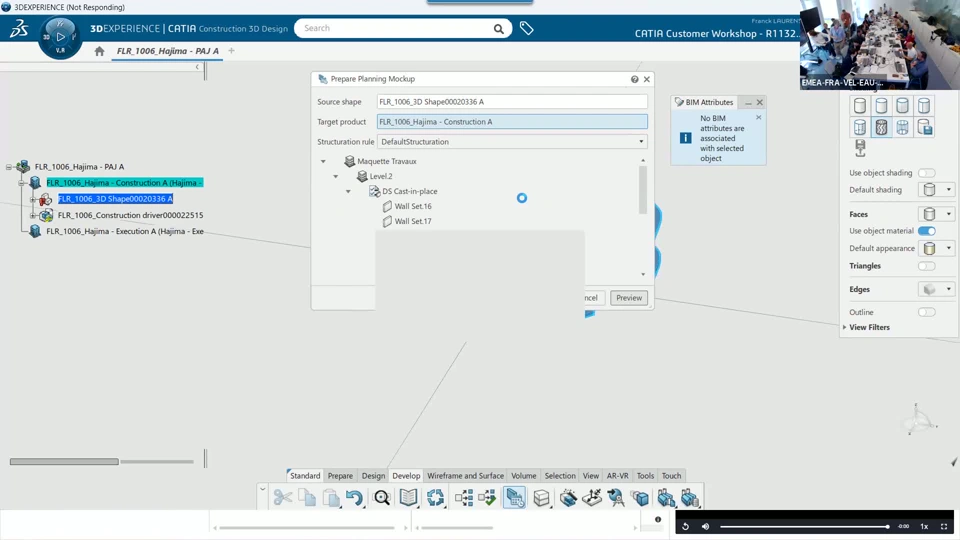960x540 pixels.
Task: Collapse FLR_1006_Hajima - PAJ A tree root
Action: (9, 167)
